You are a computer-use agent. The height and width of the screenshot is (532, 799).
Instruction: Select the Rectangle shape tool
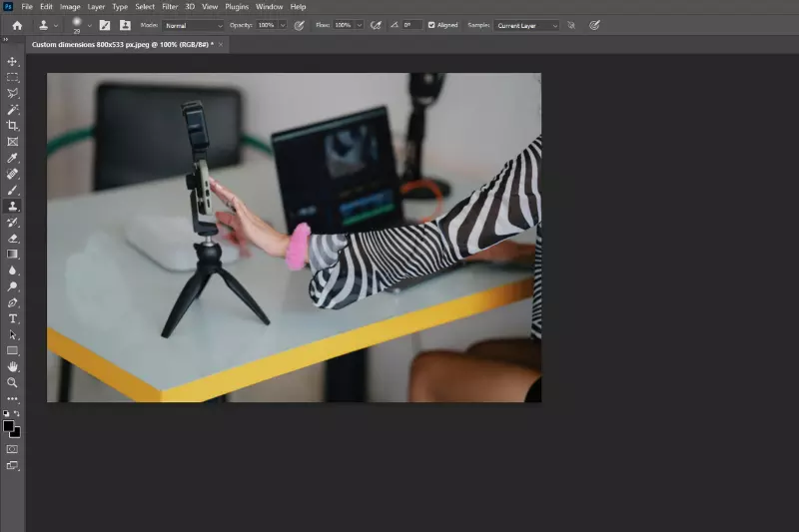pos(12,350)
